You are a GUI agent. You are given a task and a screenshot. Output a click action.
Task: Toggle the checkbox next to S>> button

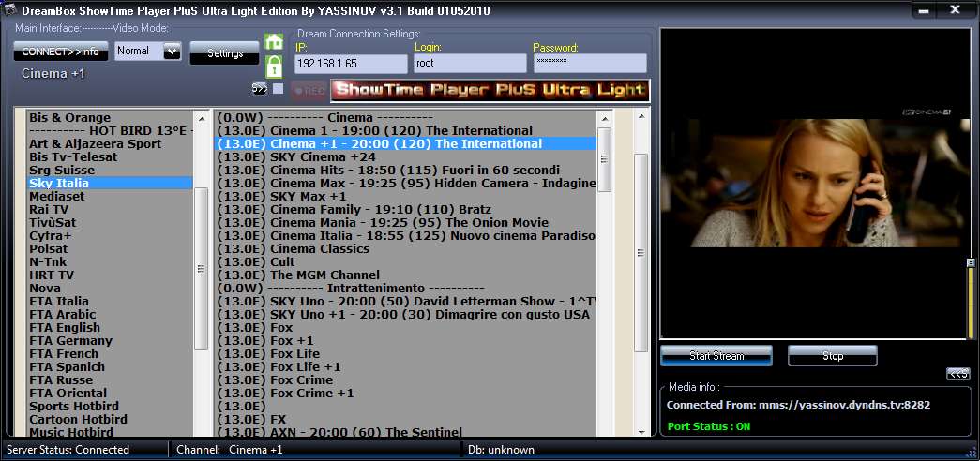pyautogui.click(x=278, y=88)
